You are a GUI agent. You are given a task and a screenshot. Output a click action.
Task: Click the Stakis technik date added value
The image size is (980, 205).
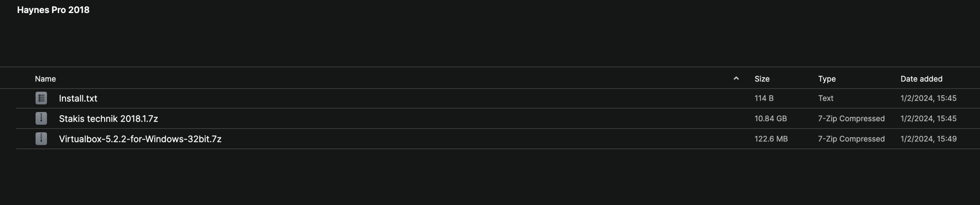pyautogui.click(x=928, y=119)
